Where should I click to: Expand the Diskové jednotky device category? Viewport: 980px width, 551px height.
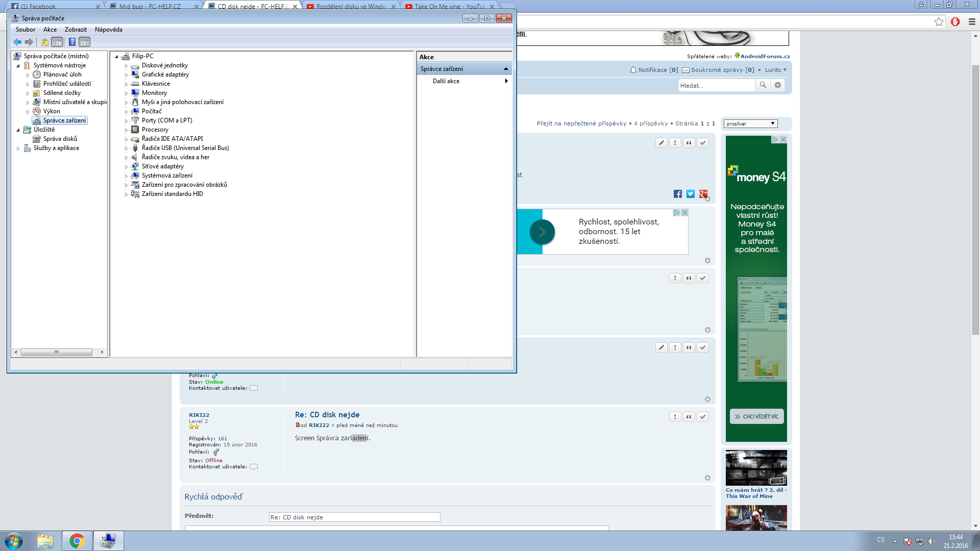[x=126, y=66]
